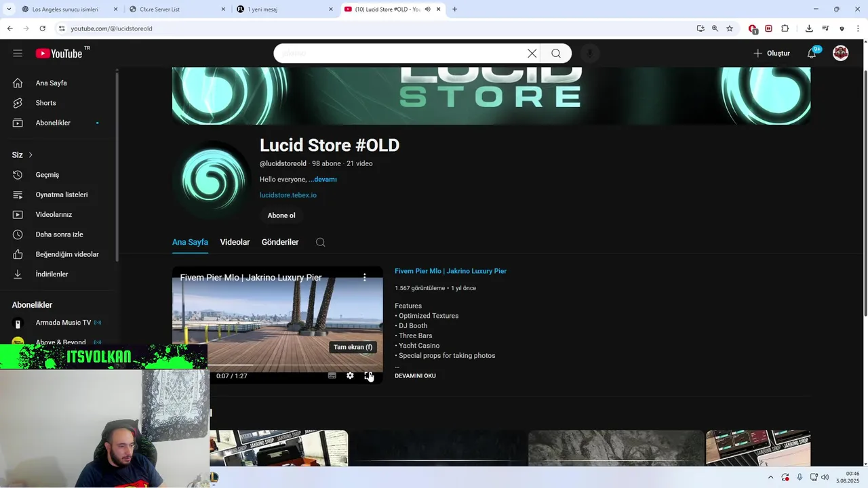Start voice search with microphone button

[x=590, y=54]
